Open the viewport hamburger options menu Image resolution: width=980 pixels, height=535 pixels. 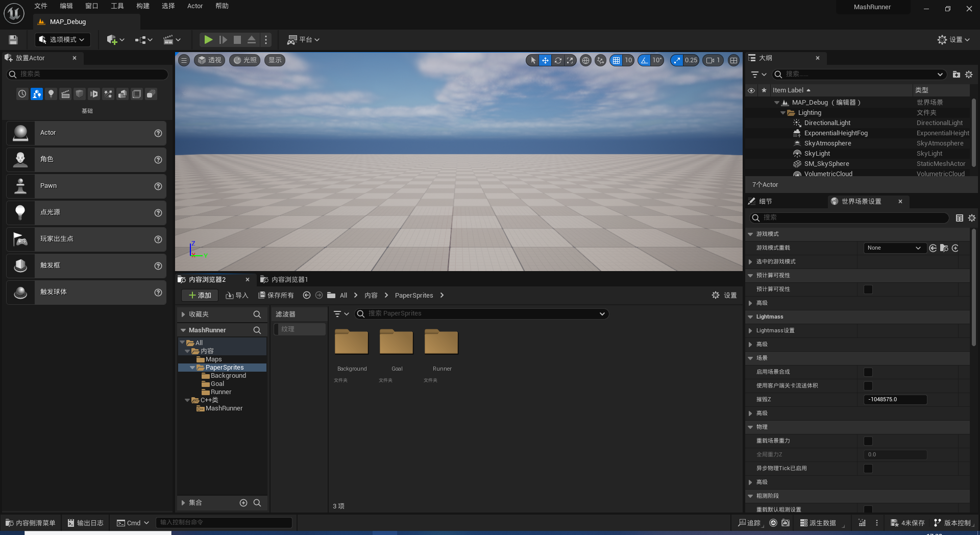click(184, 60)
